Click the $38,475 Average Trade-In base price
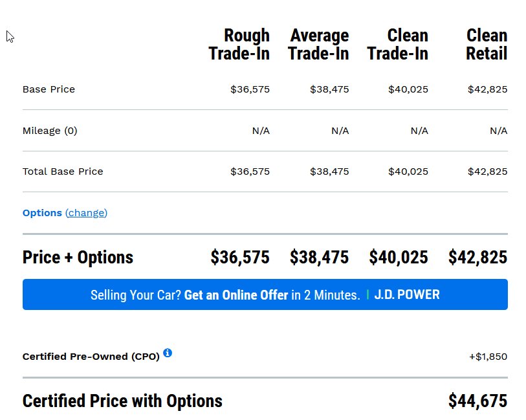This screenshot has height=420, width=526. click(329, 89)
